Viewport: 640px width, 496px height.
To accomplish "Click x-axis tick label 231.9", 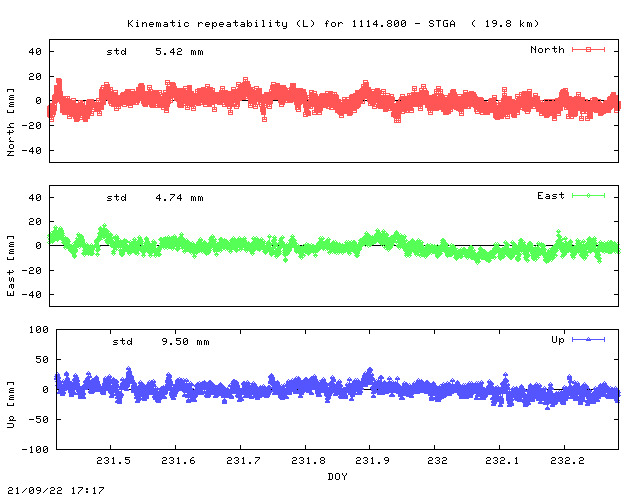I will [x=372, y=461].
